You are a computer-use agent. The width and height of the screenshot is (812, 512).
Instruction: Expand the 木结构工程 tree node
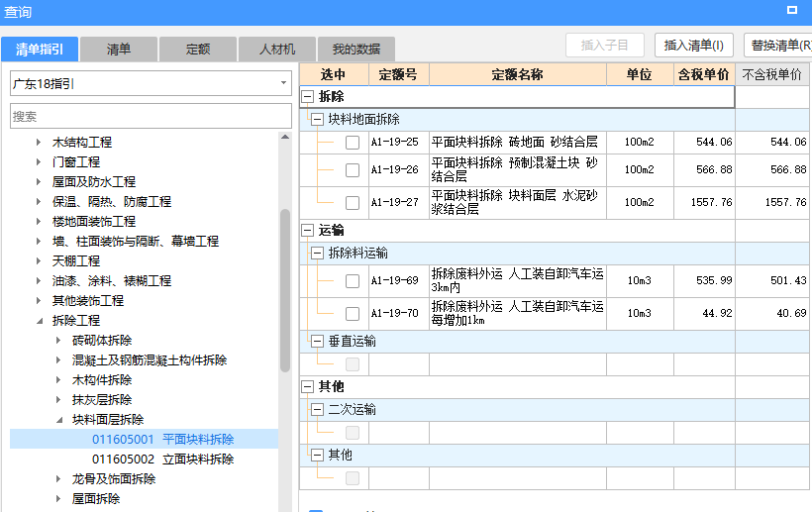click(39, 142)
